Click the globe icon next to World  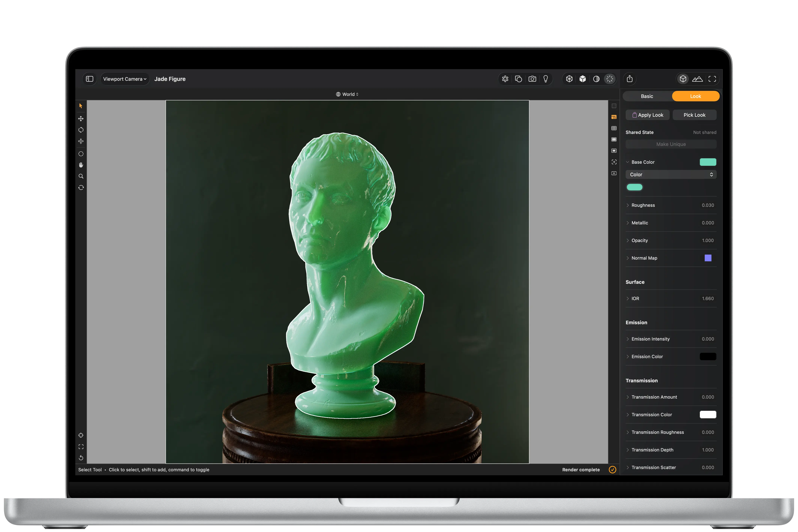[338, 94]
